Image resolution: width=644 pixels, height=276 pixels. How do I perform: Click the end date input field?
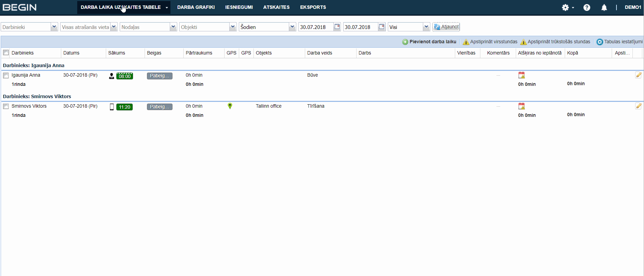[x=360, y=27]
